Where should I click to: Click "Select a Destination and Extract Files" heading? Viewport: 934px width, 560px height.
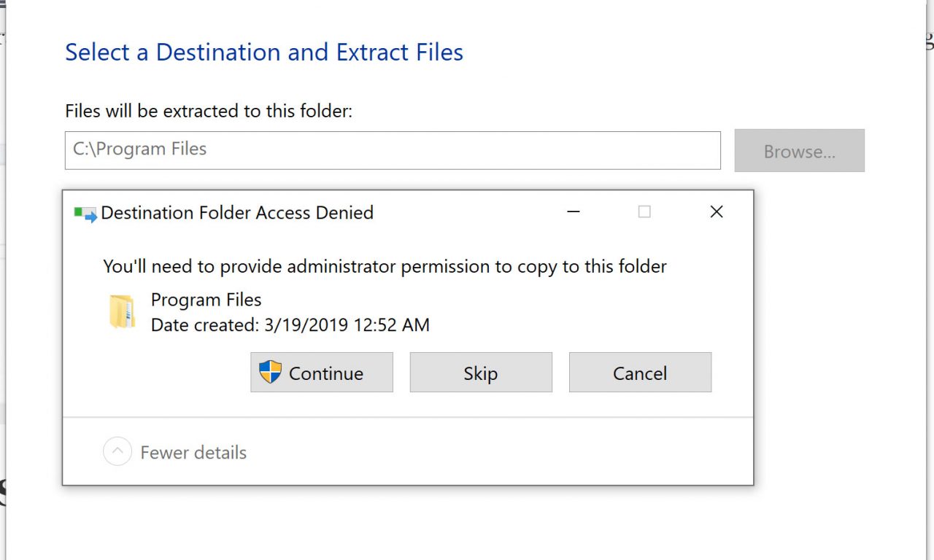tap(264, 52)
